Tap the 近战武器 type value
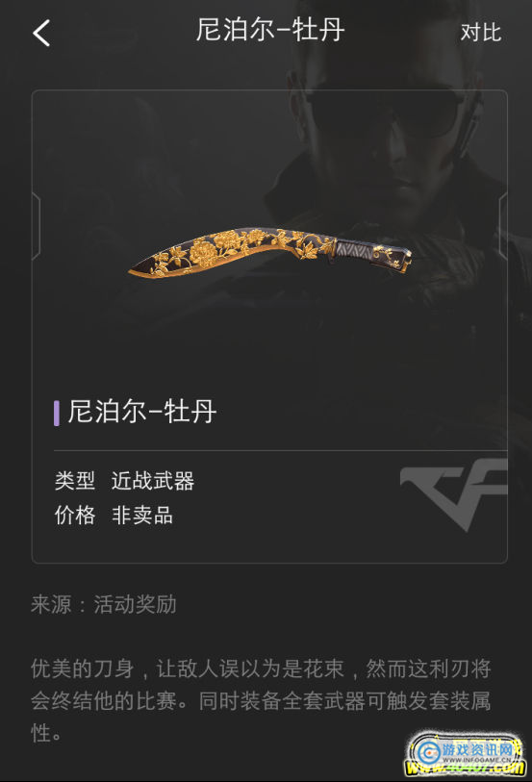This screenshot has height=782, width=532. [153, 481]
